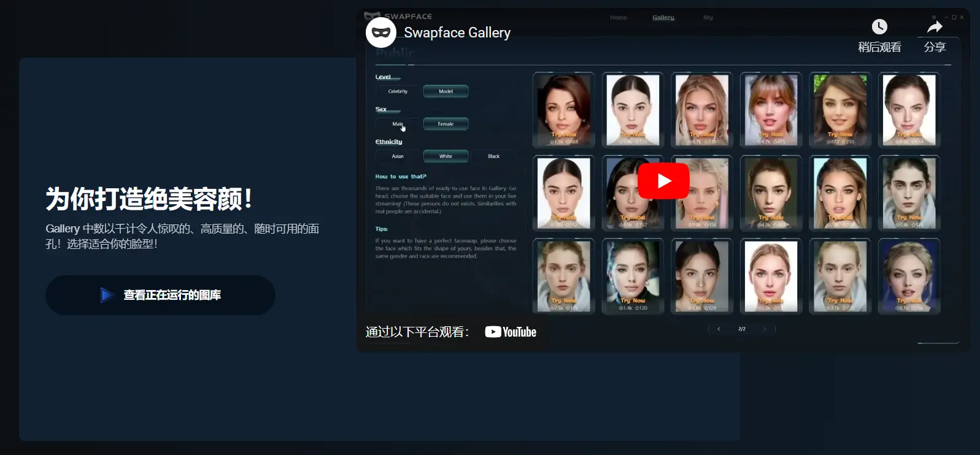Click the 为你打造绝美容颜! heading

coord(149,199)
